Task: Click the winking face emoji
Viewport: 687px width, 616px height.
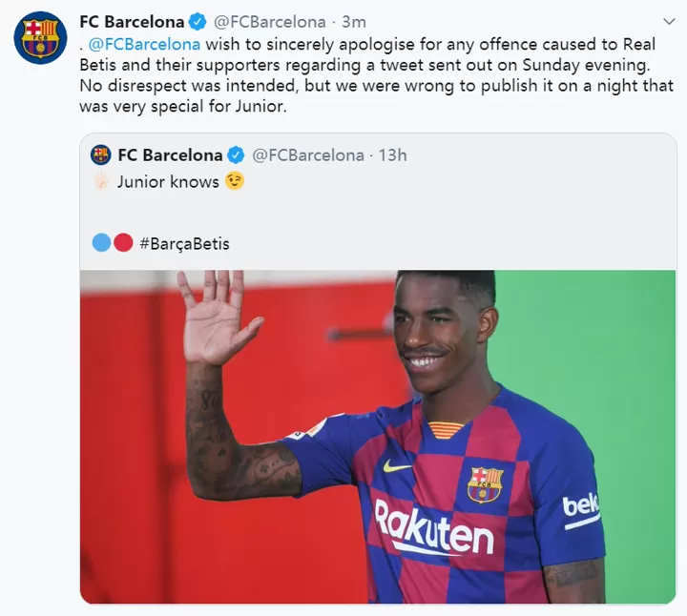Action: pos(235,181)
